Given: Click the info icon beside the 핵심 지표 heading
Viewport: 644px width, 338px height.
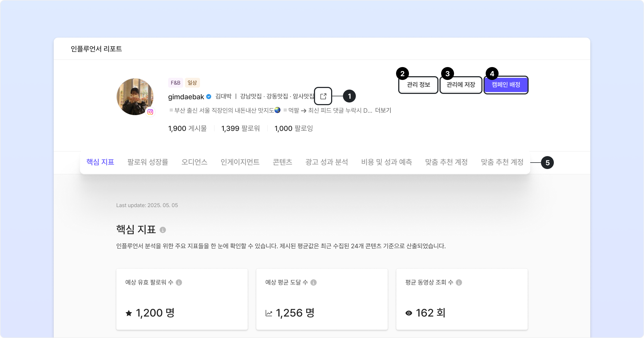Looking at the screenshot, I should tap(163, 230).
